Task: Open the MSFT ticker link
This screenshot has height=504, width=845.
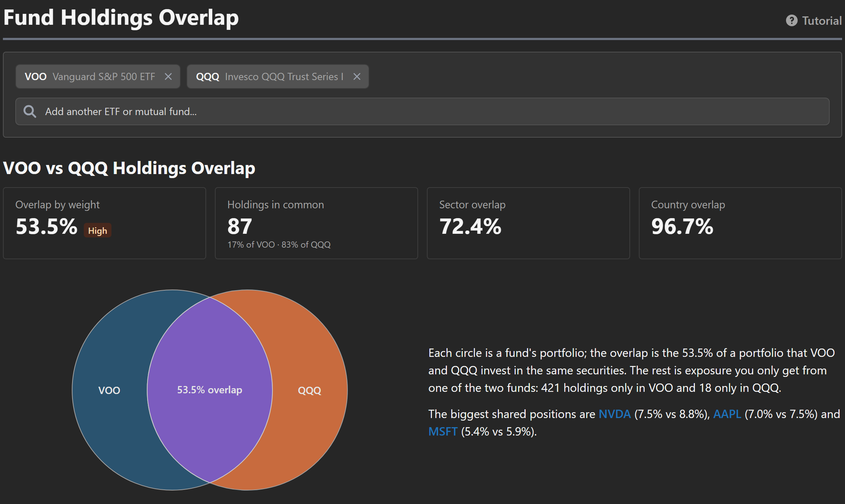Action: (x=443, y=432)
